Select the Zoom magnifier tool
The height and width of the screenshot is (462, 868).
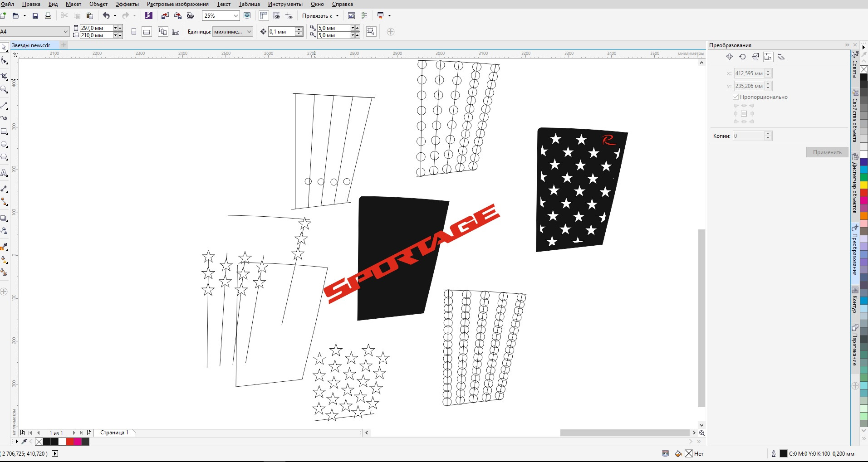point(4,90)
